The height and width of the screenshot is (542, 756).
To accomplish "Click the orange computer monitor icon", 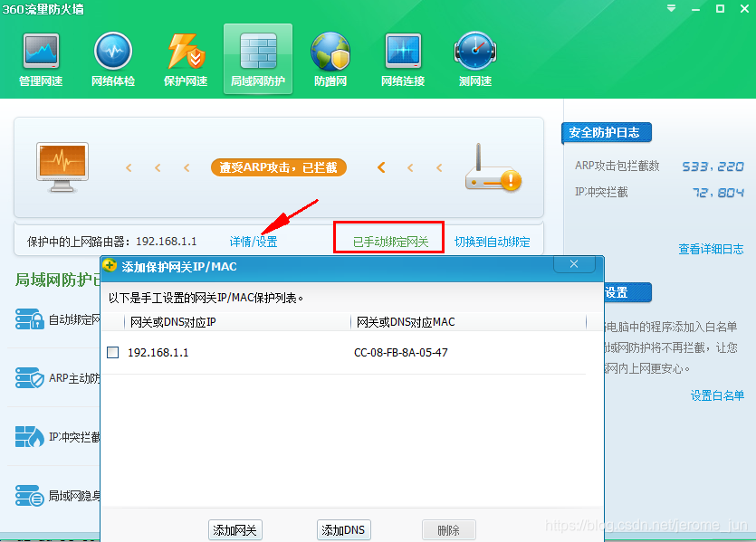I will point(62,167).
